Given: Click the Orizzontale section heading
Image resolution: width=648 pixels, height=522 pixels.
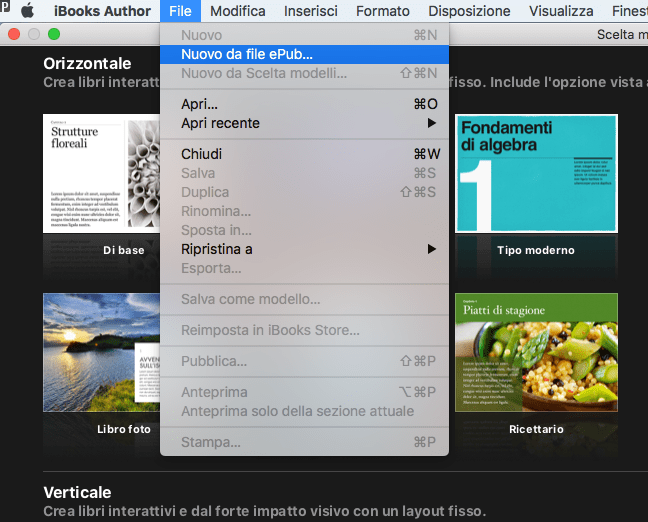Looking at the screenshot, I should click(x=87, y=64).
